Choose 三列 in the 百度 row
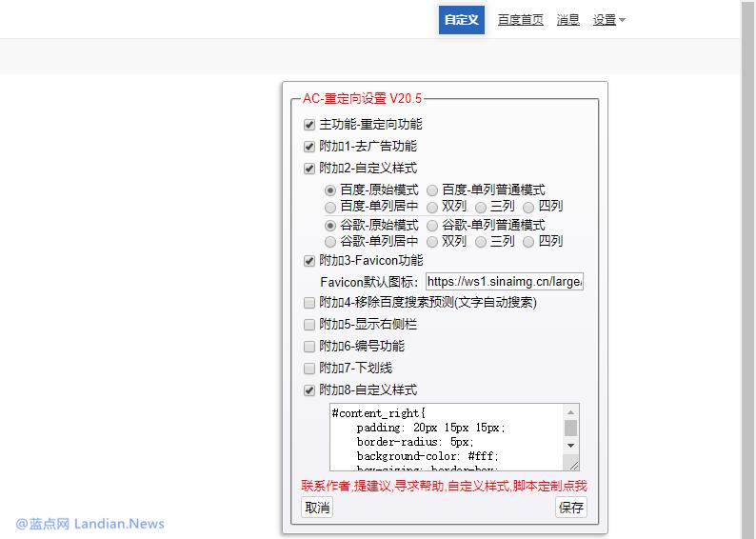Screen dimensions: 756x539 tap(481, 208)
